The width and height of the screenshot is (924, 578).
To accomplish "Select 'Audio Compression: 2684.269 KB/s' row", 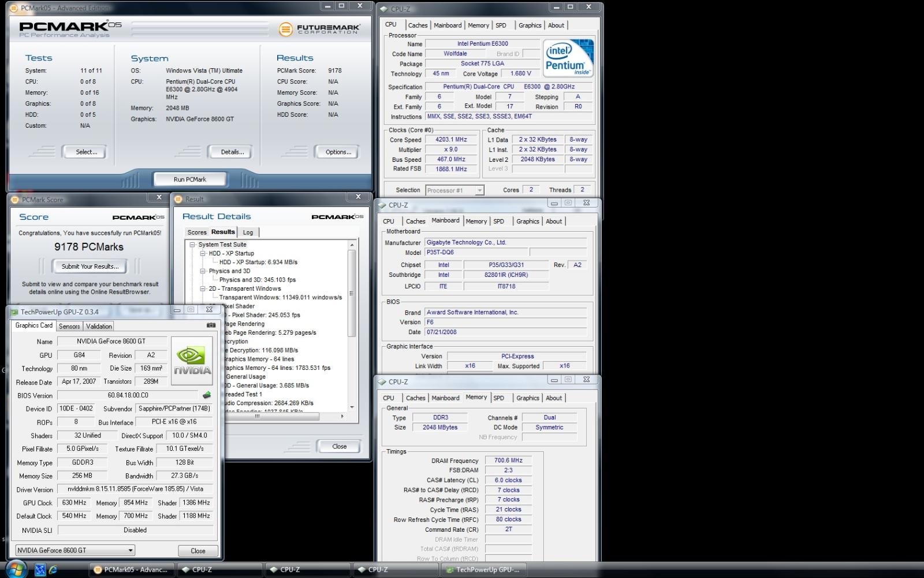I will pos(268,403).
